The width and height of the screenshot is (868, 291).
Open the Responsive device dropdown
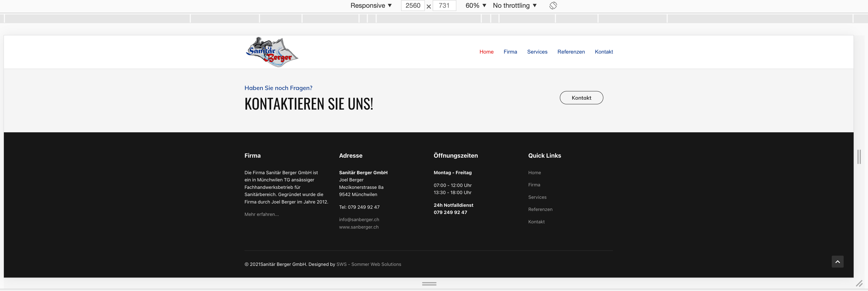point(371,6)
